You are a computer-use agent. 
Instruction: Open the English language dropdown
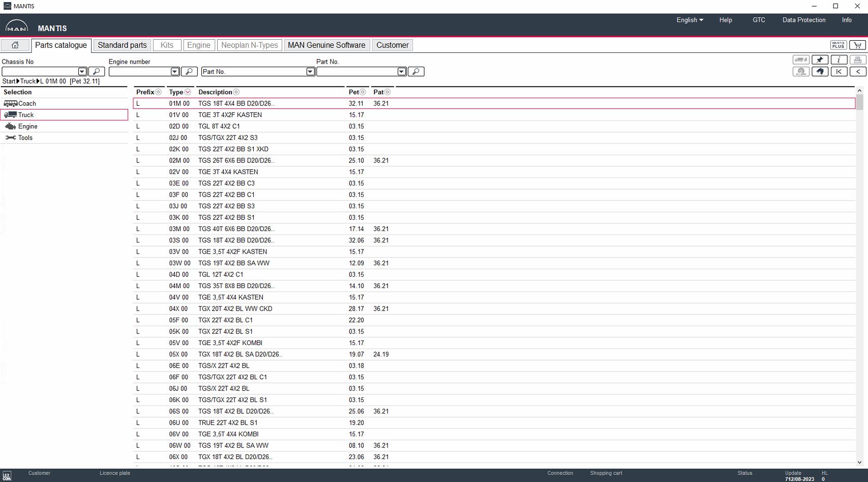coord(690,20)
